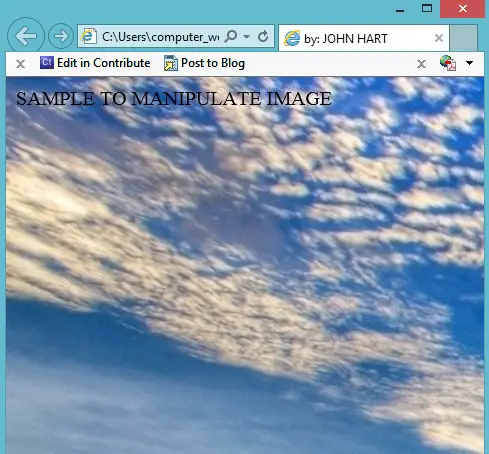Close the Contribute toolbar on the left
The width and height of the screenshot is (489, 454).
coord(20,64)
